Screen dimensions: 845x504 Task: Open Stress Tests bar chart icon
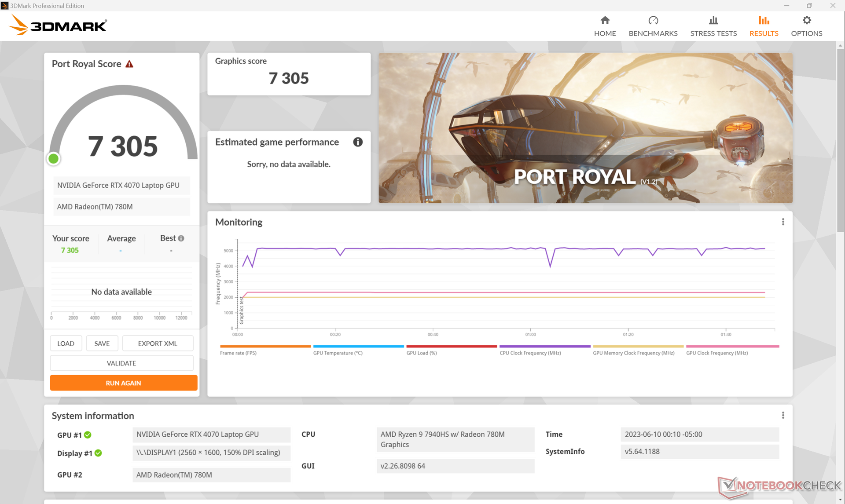click(x=713, y=21)
